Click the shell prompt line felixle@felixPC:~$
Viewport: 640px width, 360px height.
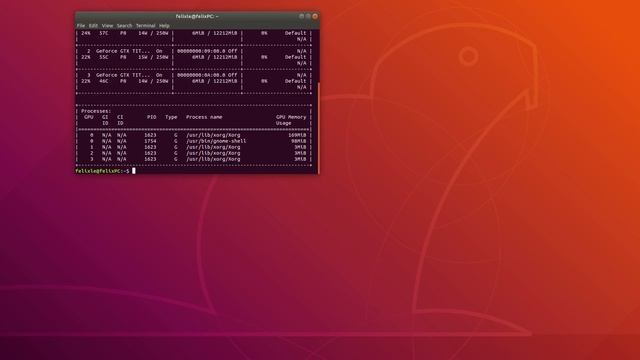pos(102,171)
